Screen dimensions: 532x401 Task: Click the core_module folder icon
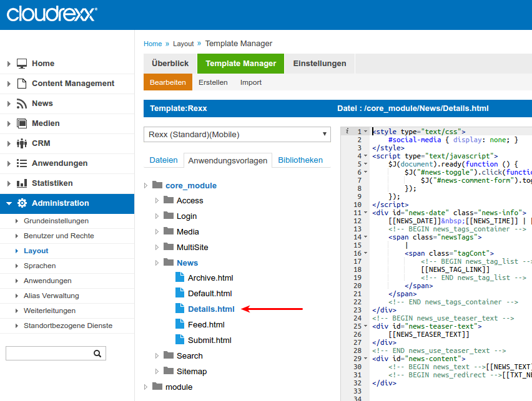tap(157, 185)
